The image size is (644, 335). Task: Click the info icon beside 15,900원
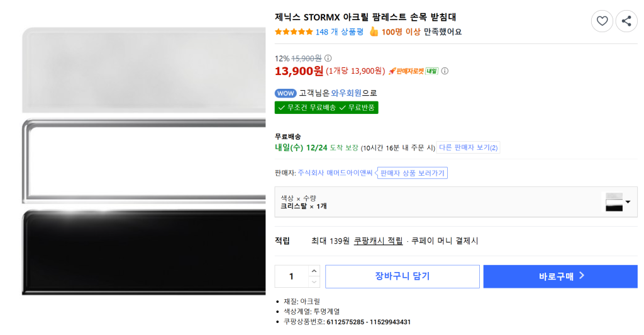(x=328, y=59)
